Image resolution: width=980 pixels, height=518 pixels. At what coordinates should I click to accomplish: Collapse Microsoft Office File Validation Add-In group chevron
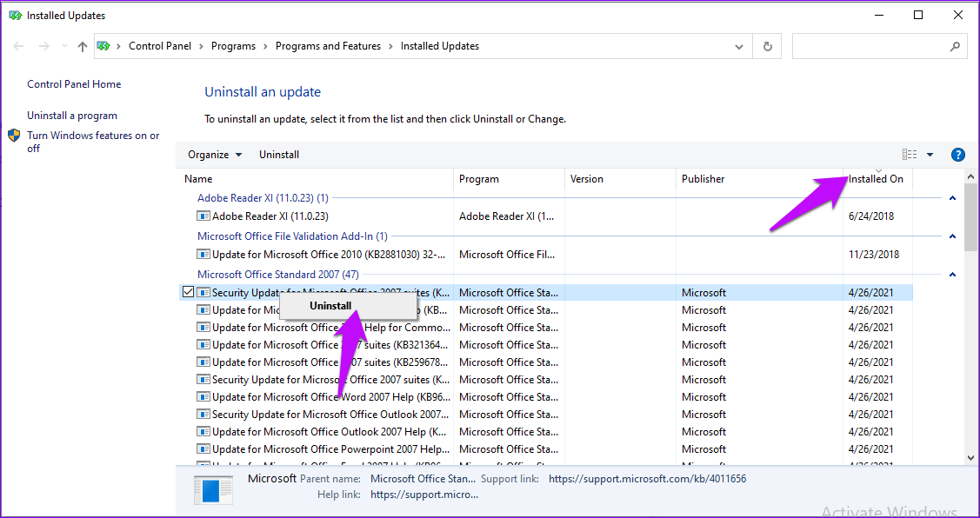click(952, 236)
